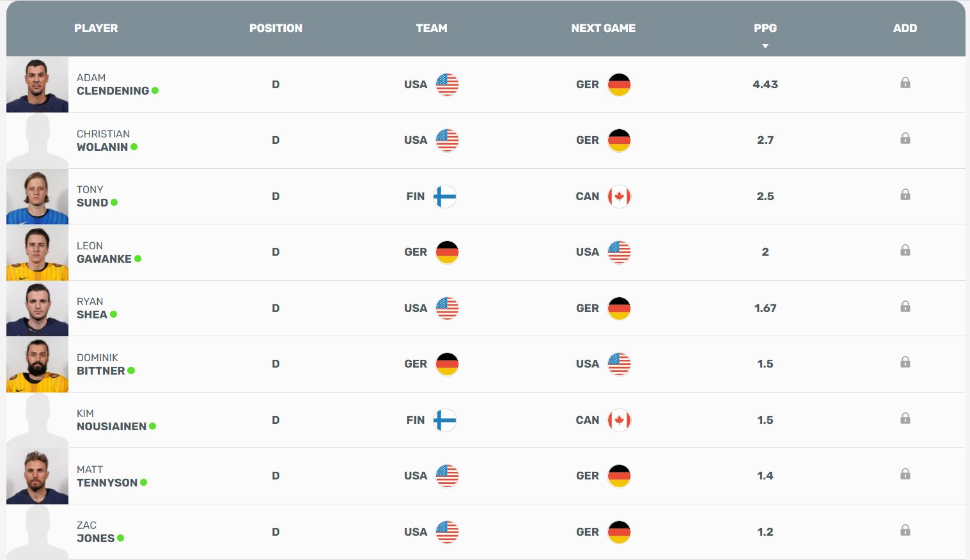Open Leon Gawanke's player name

[x=104, y=252]
